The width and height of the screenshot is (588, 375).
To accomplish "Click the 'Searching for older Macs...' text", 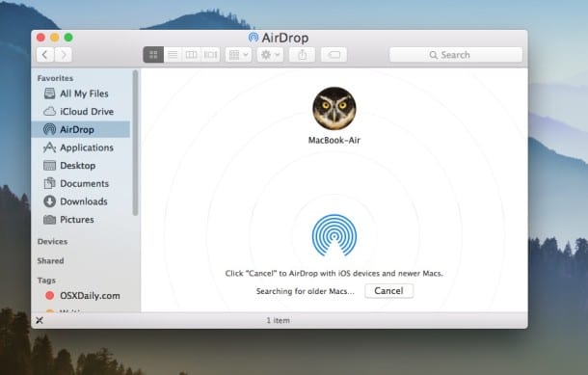I will tap(305, 291).
